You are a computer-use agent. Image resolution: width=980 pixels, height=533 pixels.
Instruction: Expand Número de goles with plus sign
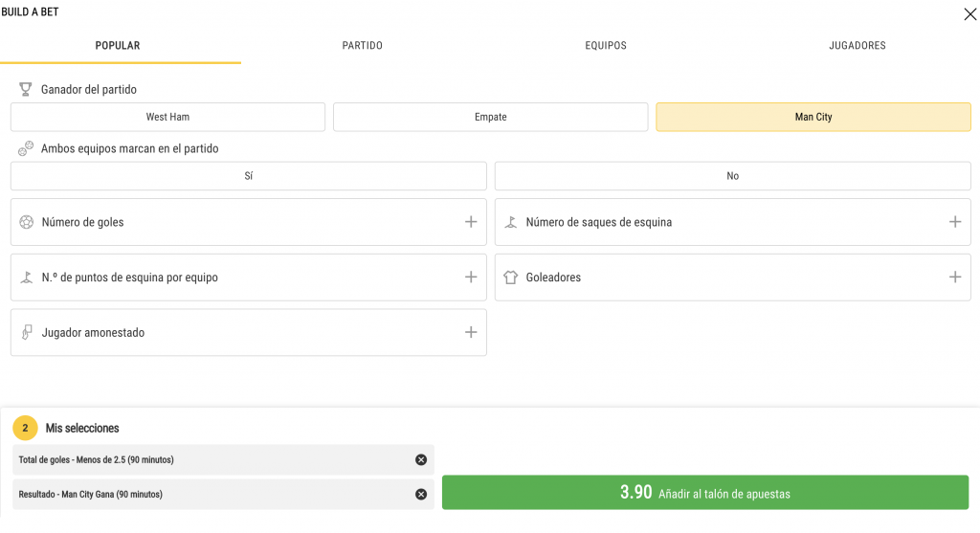471,222
